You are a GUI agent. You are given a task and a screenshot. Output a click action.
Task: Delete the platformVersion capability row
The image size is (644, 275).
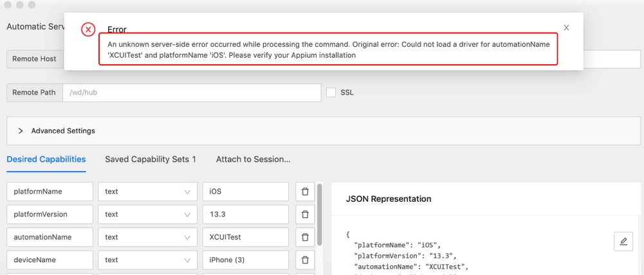click(305, 214)
